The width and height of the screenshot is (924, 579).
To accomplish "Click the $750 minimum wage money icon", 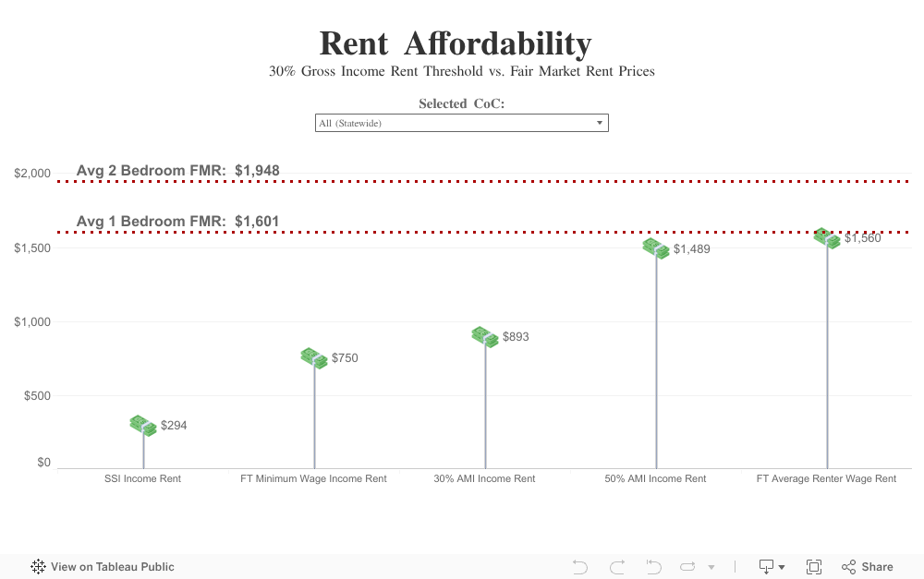I will click(314, 358).
